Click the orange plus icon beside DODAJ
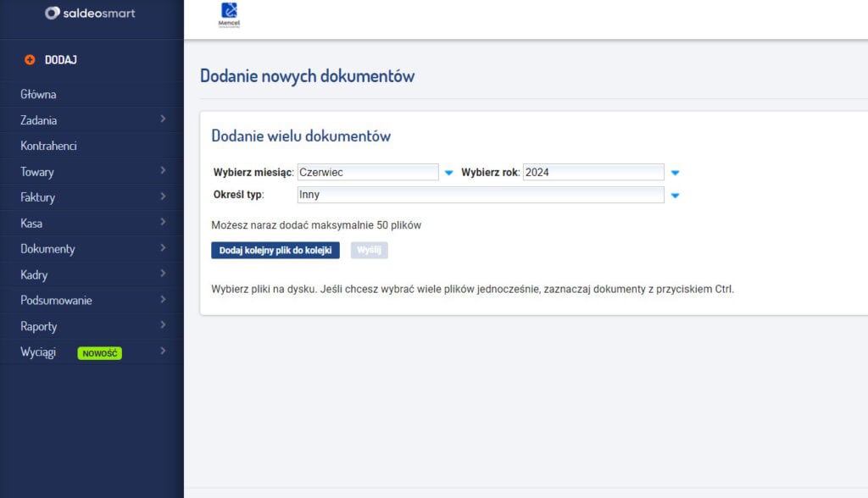 [30, 59]
